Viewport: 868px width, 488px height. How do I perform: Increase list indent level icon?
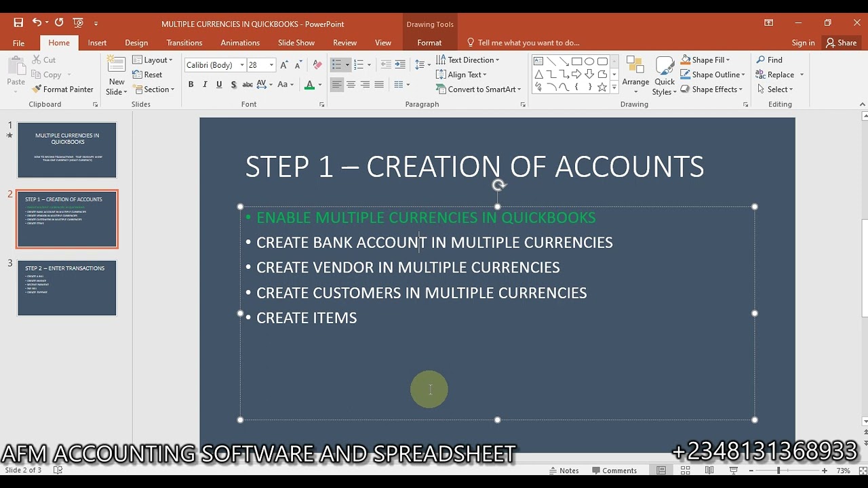[x=400, y=65]
